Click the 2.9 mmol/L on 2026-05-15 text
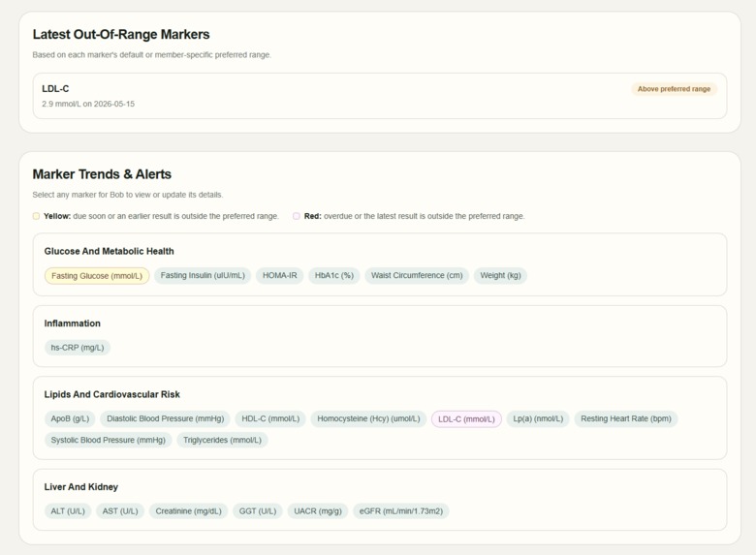The image size is (756, 555). [x=88, y=104]
